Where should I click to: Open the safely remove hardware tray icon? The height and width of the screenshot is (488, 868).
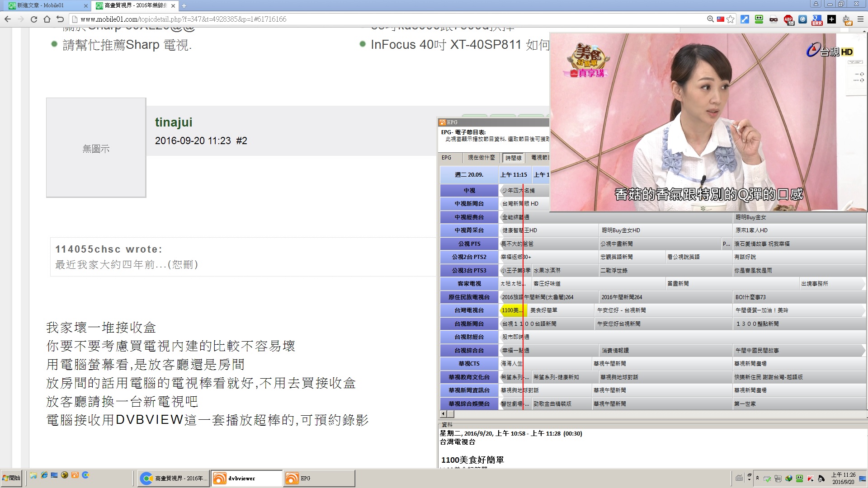(x=767, y=479)
